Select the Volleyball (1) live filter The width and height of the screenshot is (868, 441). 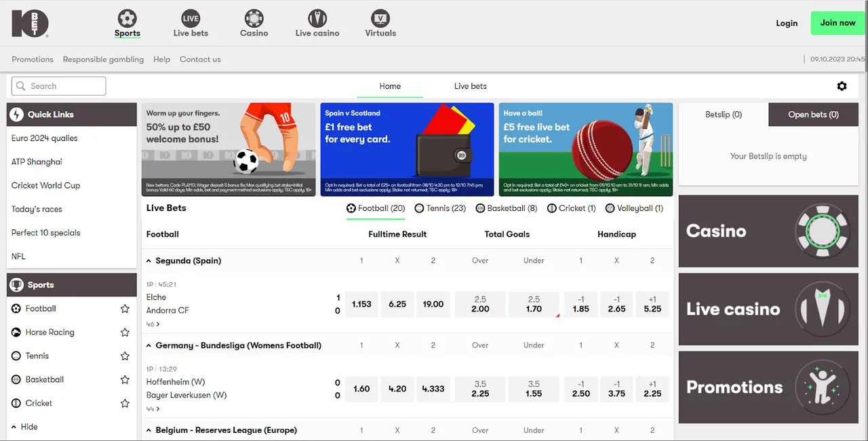tap(634, 208)
